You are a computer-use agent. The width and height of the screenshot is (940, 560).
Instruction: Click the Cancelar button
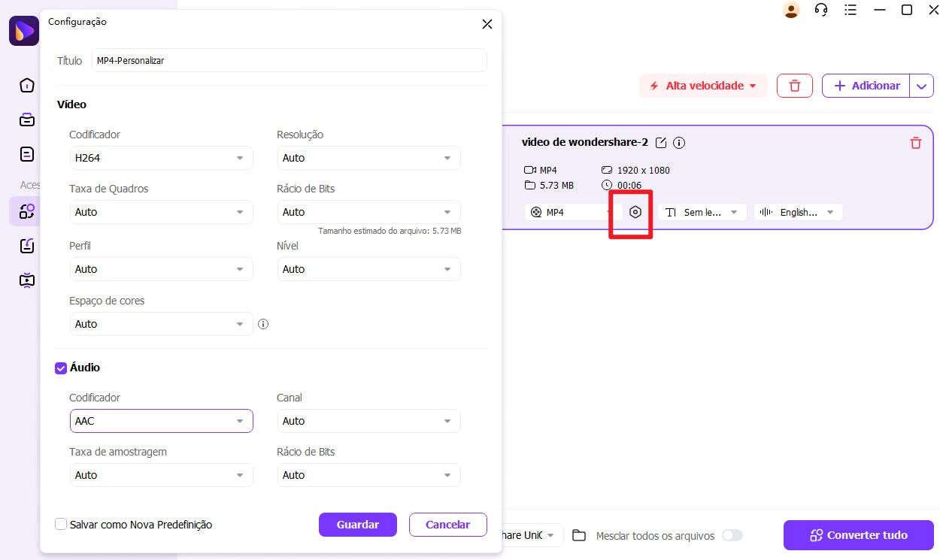(x=448, y=525)
